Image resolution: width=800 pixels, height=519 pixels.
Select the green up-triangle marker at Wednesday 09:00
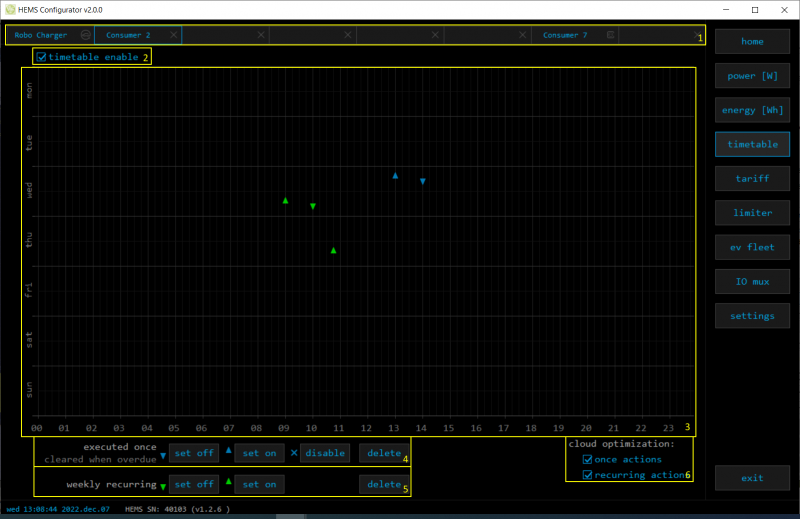tap(285, 201)
